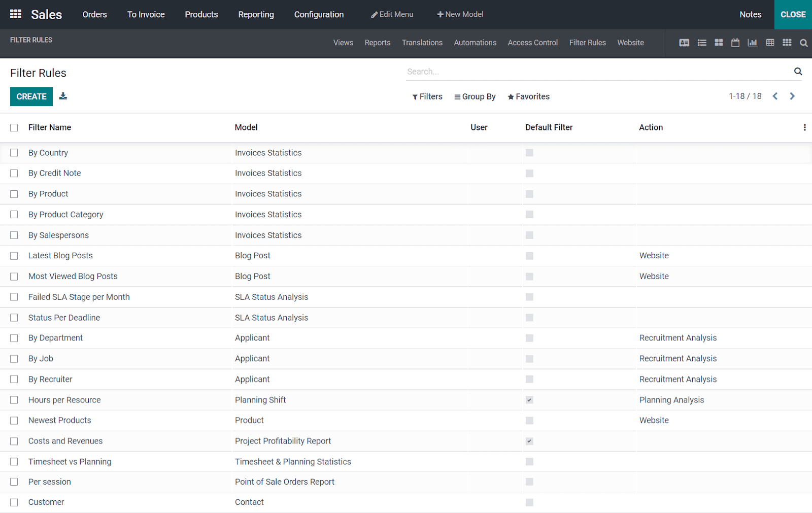Open the Website tab in Studio bar
The height and width of the screenshot is (513, 812).
[x=631, y=43]
